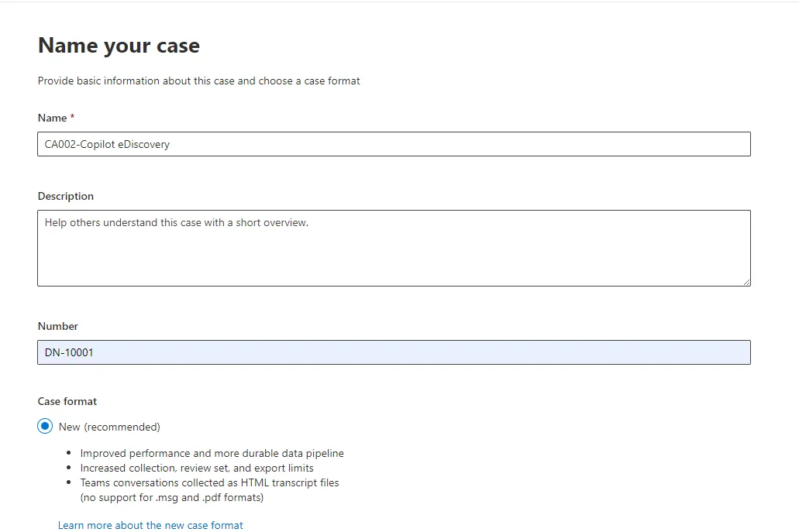
Task: Click the dark top navigation bar
Action: tap(399, 5)
